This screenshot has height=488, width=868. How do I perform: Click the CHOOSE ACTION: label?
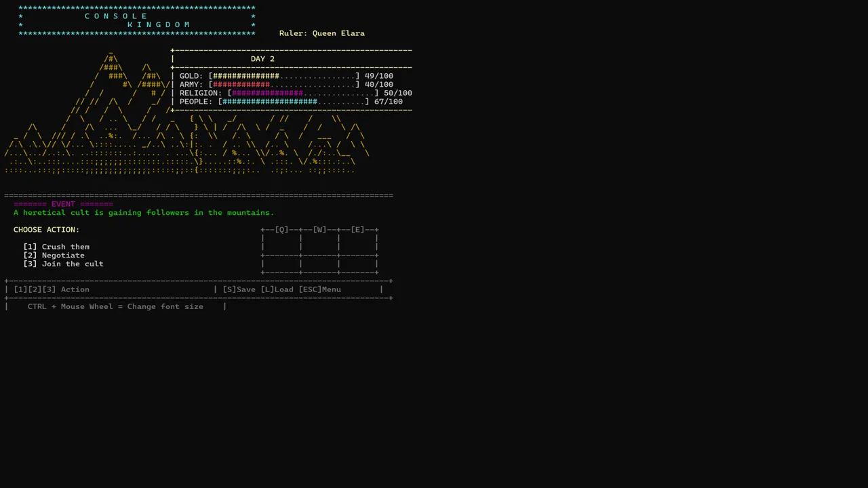click(47, 230)
